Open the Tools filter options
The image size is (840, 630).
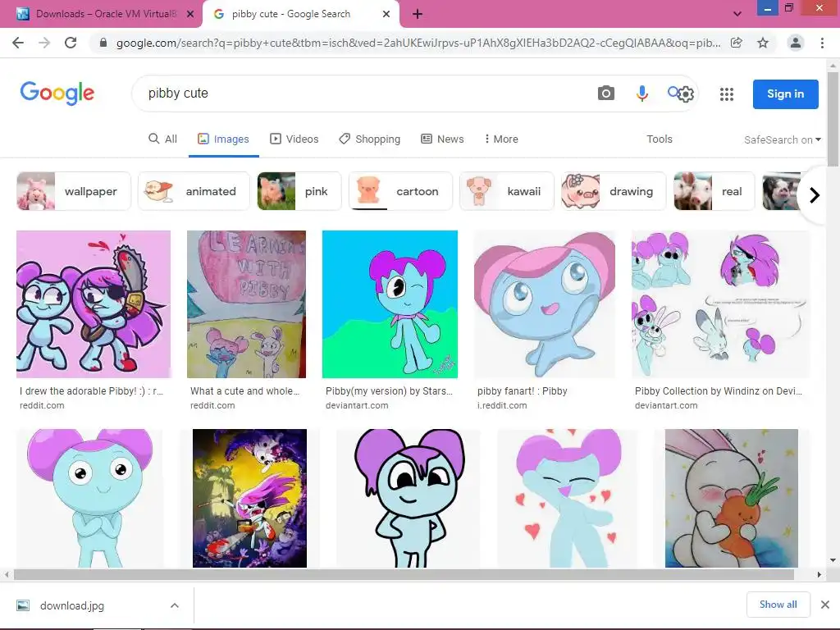point(659,139)
